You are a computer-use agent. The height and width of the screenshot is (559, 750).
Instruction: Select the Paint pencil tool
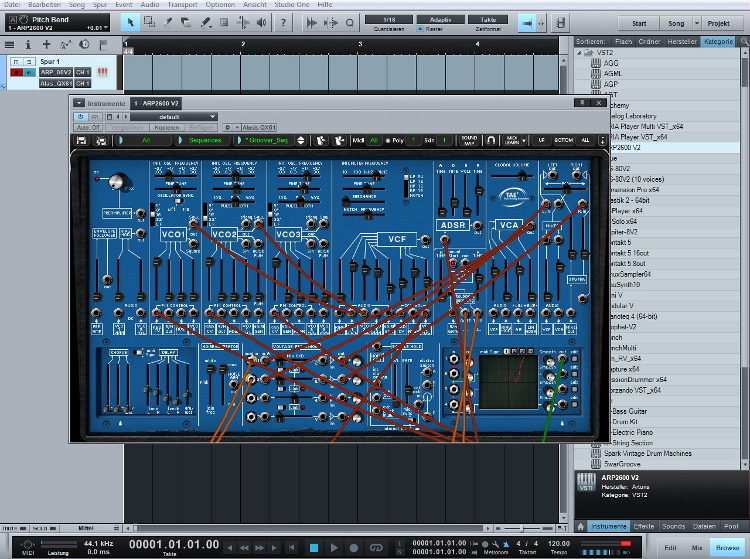coord(206,22)
